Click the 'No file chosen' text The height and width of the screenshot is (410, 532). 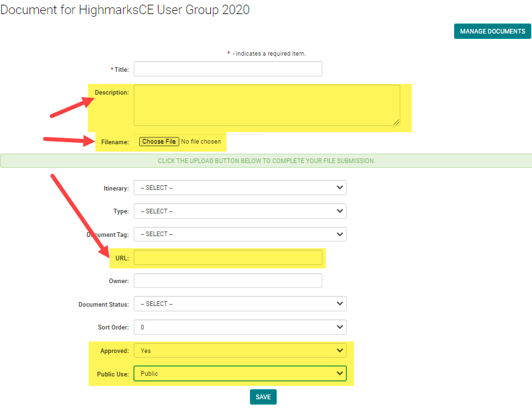(x=201, y=142)
